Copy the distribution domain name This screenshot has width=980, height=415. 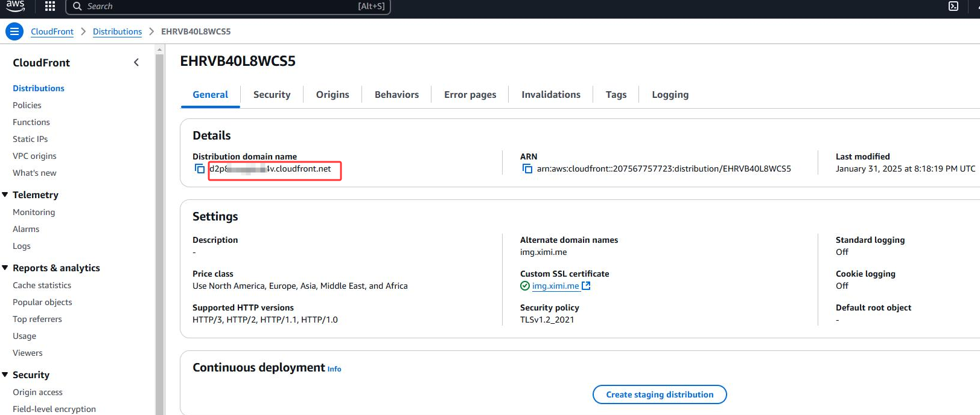coord(200,169)
